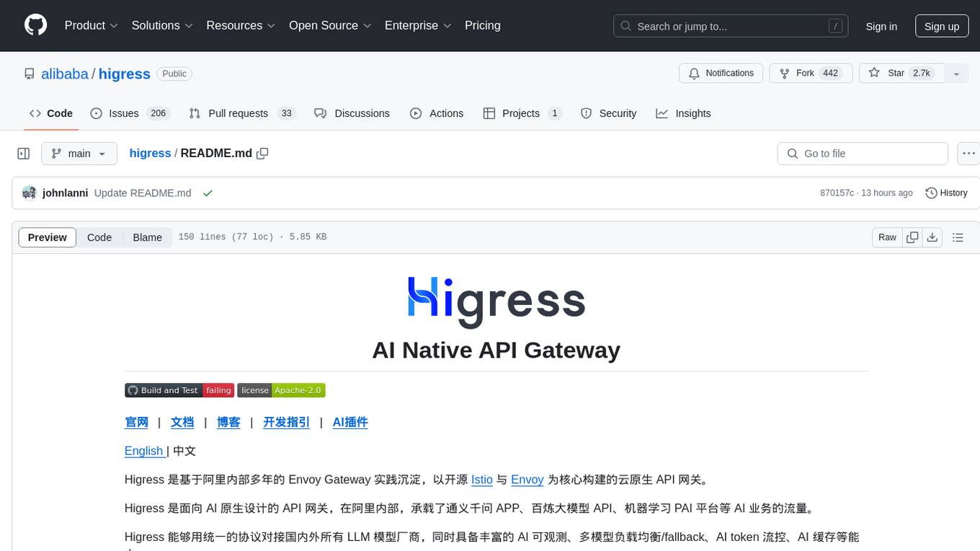Screen dimensions: 980x551
Task: Focus the Go to file field
Action: [x=863, y=154]
